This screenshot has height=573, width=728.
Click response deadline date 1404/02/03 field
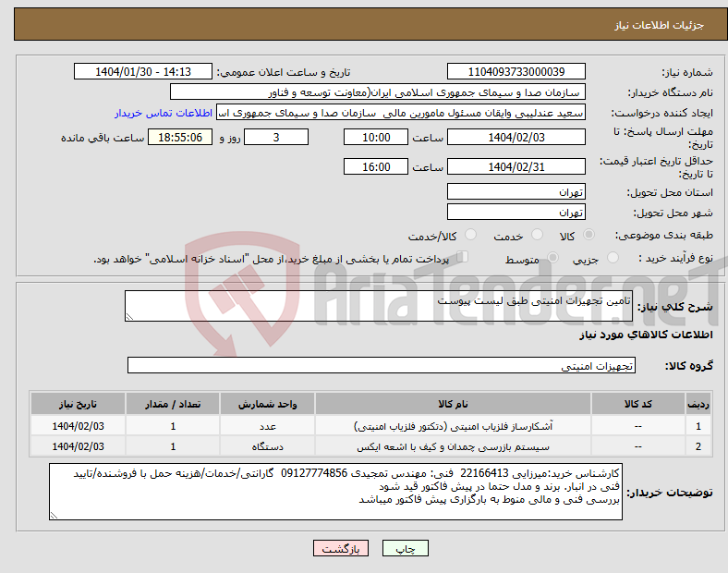(516, 137)
